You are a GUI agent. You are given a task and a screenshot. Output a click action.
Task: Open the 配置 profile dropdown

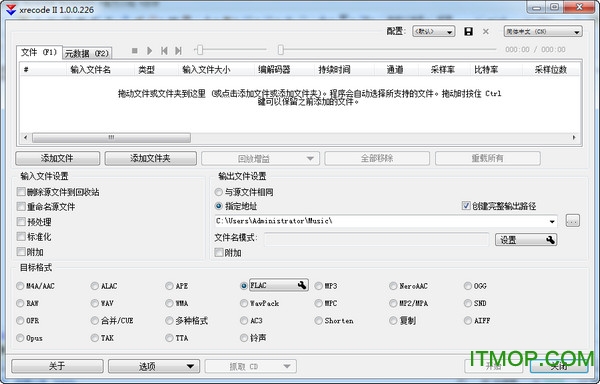[434, 31]
